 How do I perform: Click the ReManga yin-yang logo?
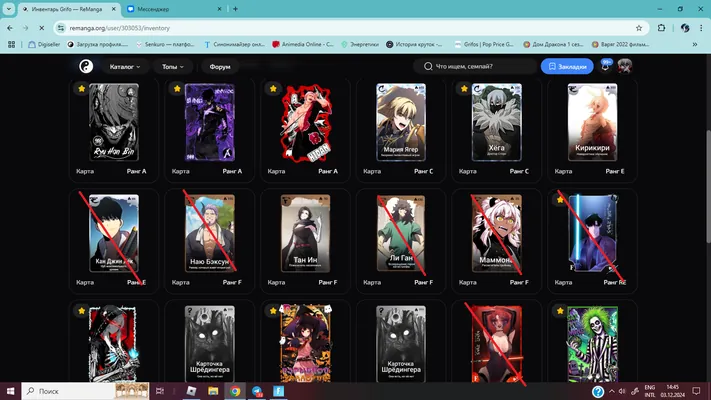pyautogui.click(x=86, y=66)
